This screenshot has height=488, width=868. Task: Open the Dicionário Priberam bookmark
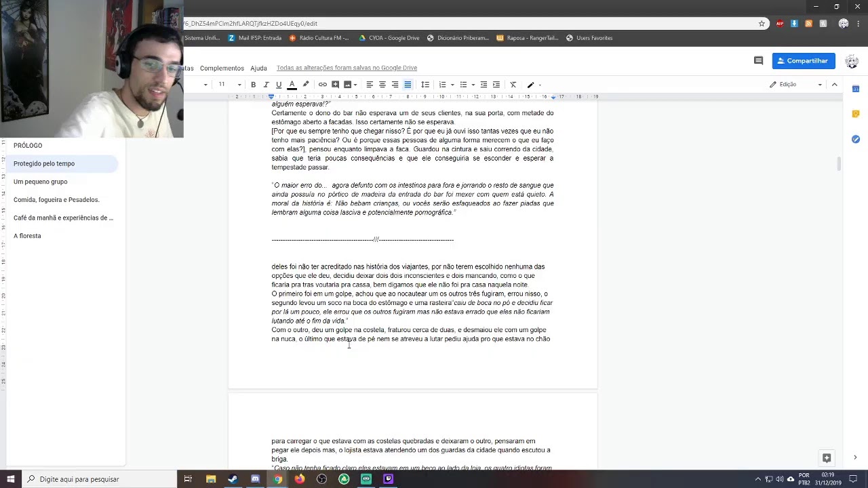[458, 38]
